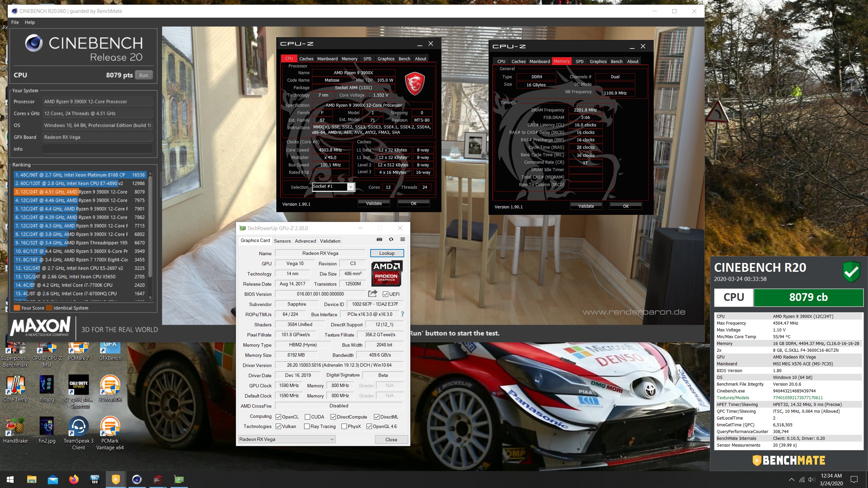The image size is (868, 488).
Task: Open Mail app from taskbar
Action: pyautogui.click(x=53, y=480)
